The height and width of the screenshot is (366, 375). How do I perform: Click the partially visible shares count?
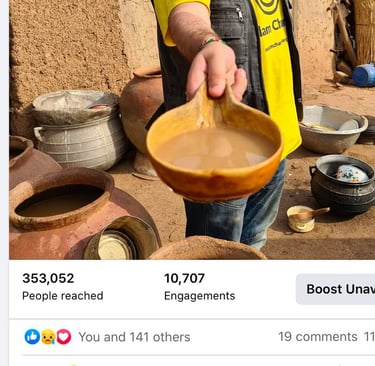click(369, 337)
